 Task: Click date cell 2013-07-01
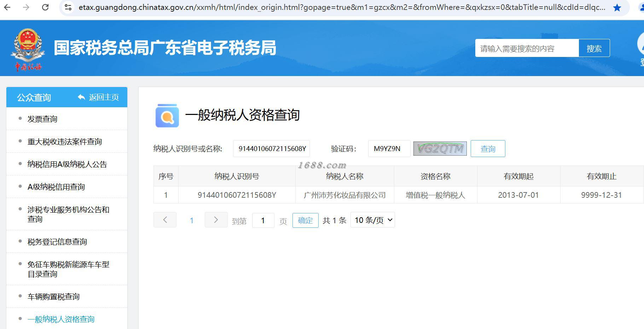point(518,195)
